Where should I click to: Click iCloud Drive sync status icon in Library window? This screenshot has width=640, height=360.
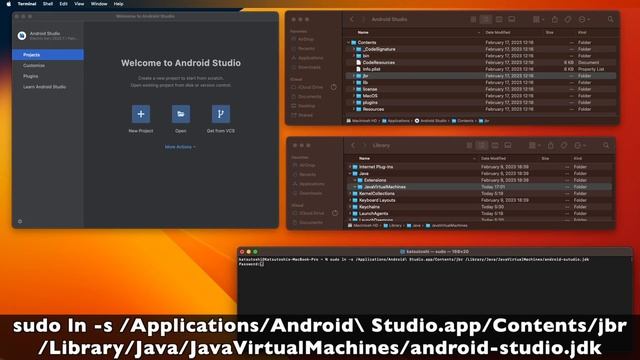pos(335,213)
